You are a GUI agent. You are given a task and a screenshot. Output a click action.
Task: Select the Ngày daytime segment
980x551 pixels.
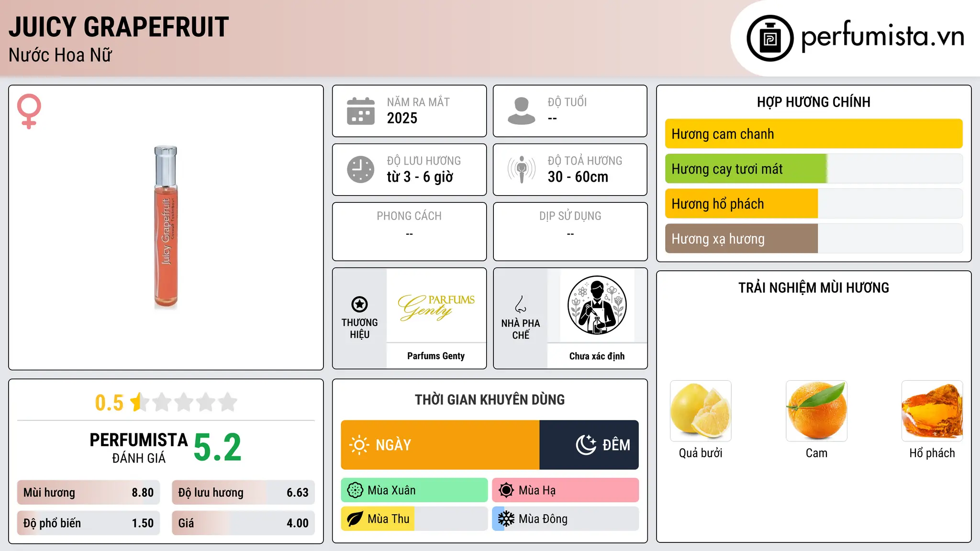440,445
